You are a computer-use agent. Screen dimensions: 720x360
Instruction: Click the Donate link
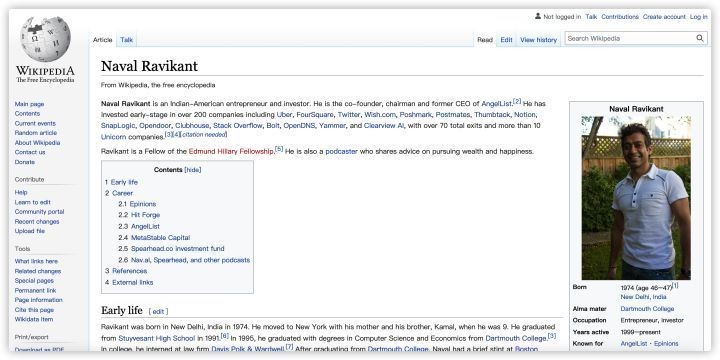pyautogui.click(x=24, y=162)
